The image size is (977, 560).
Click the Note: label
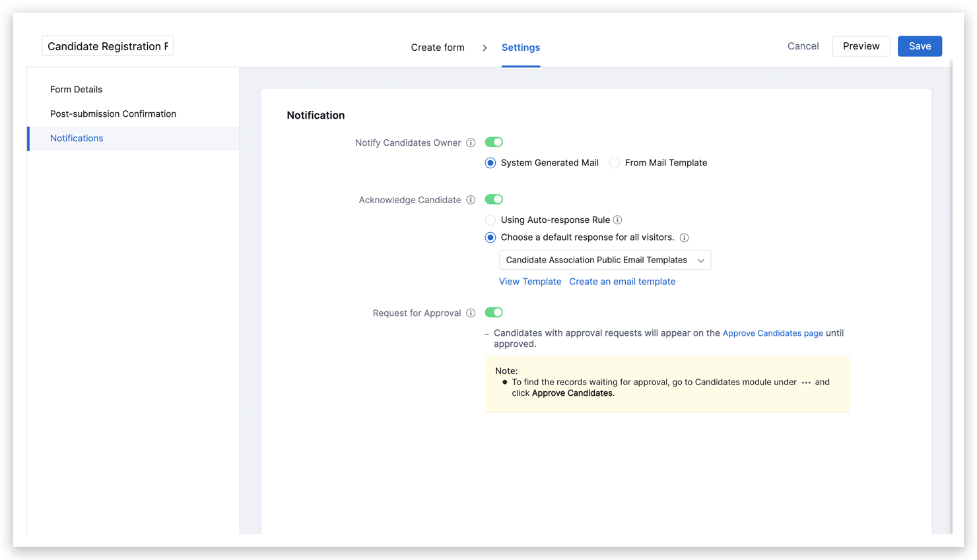506,371
